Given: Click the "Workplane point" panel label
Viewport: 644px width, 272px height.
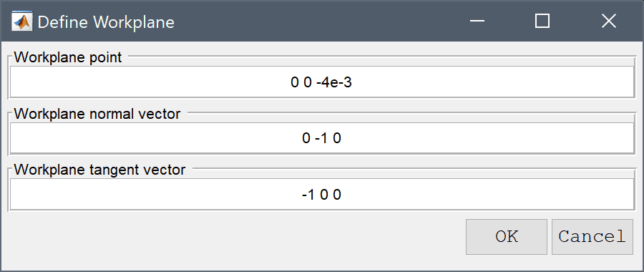Looking at the screenshot, I should coord(68,57).
